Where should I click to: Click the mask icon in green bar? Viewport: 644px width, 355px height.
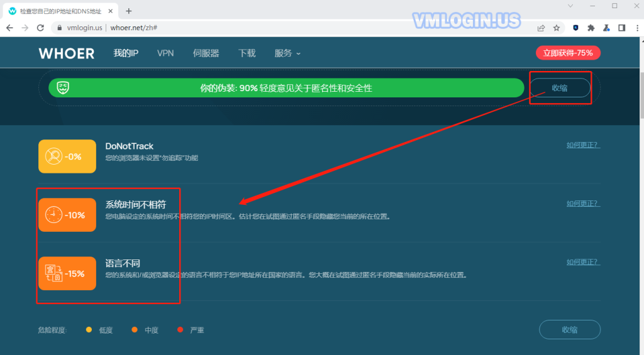[63, 88]
